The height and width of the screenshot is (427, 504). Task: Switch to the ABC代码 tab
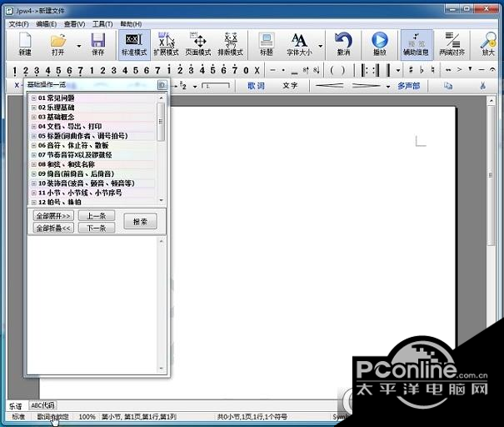click(42, 405)
